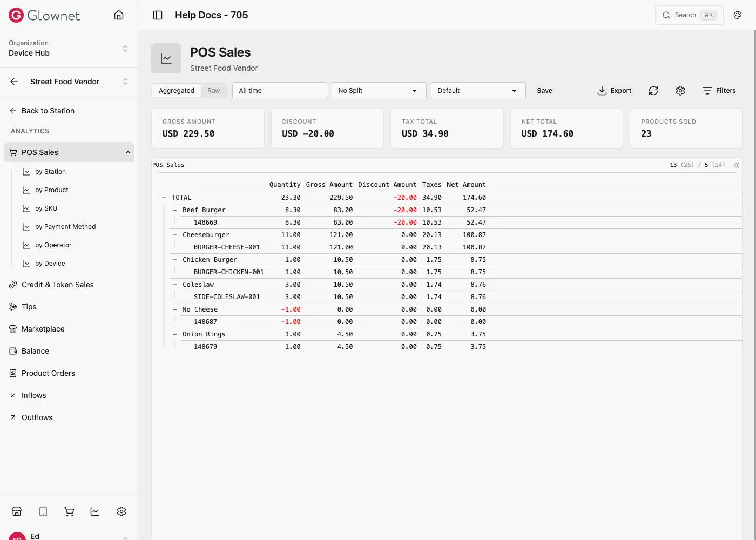The height and width of the screenshot is (540, 756).
Task: Collapse the Beef Burger row
Action: [x=174, y=210]
